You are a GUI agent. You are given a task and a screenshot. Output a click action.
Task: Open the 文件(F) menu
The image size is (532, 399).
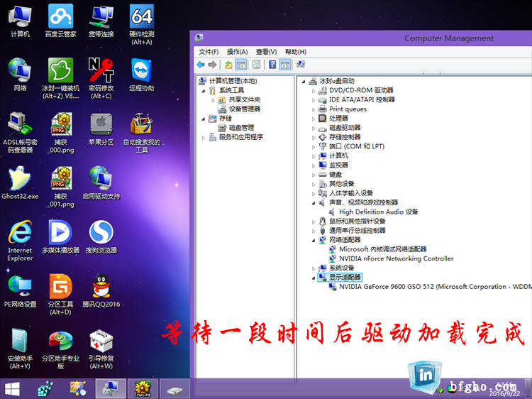(x=209, y=52)
